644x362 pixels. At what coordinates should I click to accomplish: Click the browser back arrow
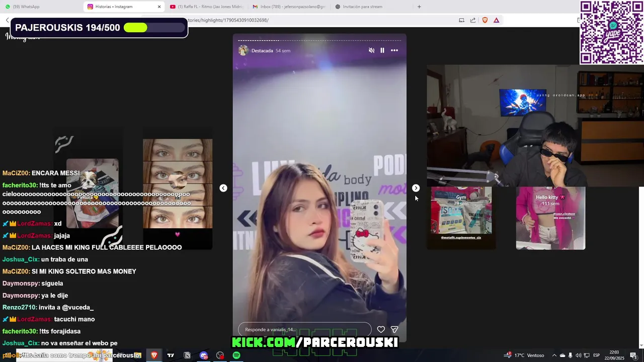[7, 20]
